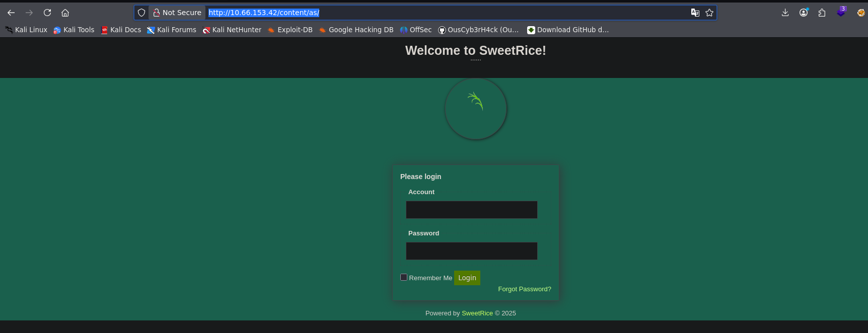Click the browser back arrow
868x333 pixels.
11,13
